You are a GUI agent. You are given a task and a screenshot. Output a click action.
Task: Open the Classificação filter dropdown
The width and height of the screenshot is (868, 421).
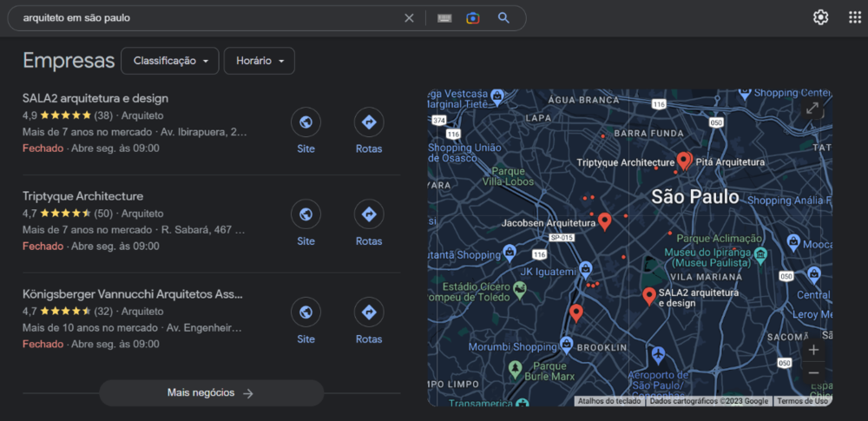pos(170,61)
